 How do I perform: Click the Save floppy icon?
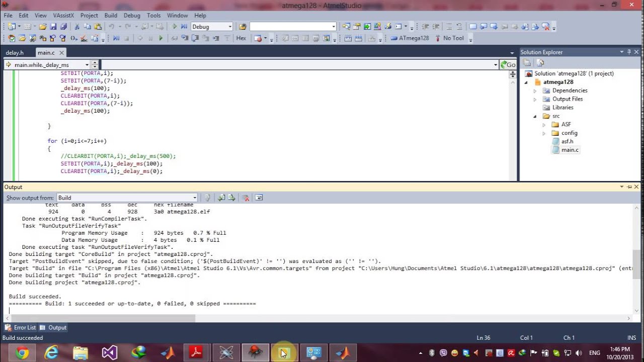53,27
